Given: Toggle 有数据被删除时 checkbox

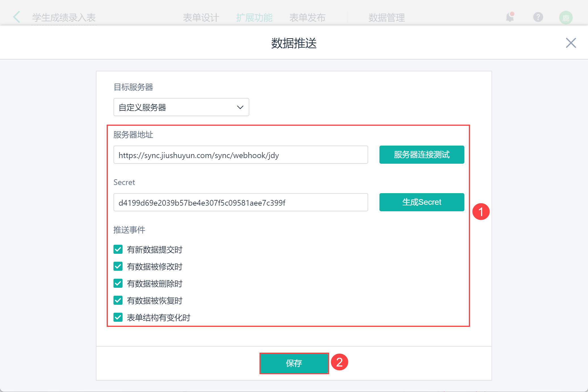Looking at the screenshot, I should click(118, 283).
